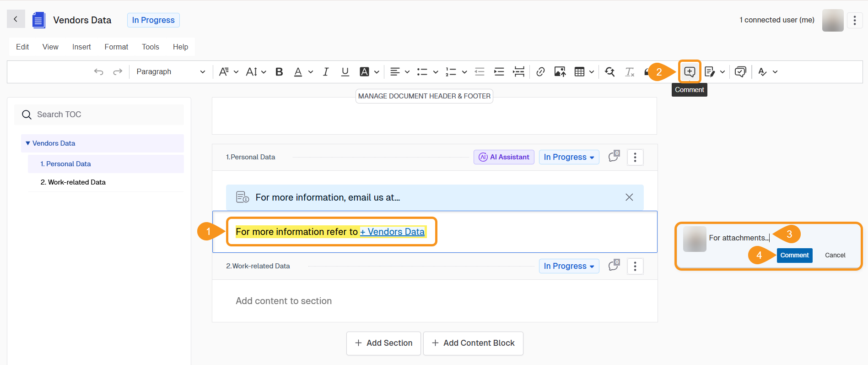868x365 pixels.
Task: Click the increase indent icon
Action: (x=499, y=72)
